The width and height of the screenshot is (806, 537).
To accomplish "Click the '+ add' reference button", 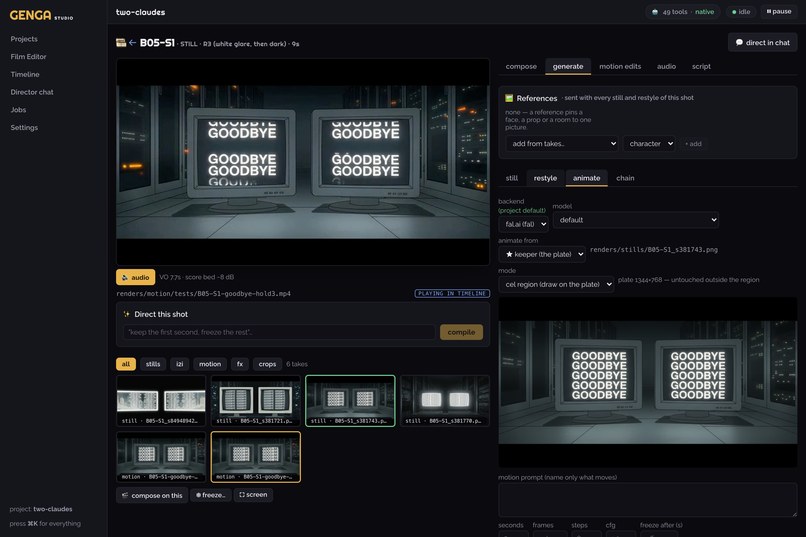I will [x=693, y=144].
